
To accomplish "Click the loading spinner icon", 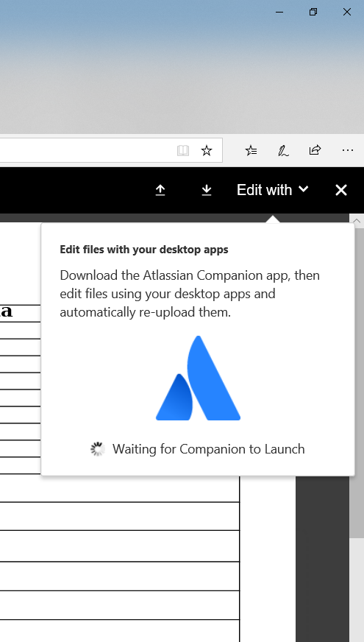I will (x=97, y=449).
